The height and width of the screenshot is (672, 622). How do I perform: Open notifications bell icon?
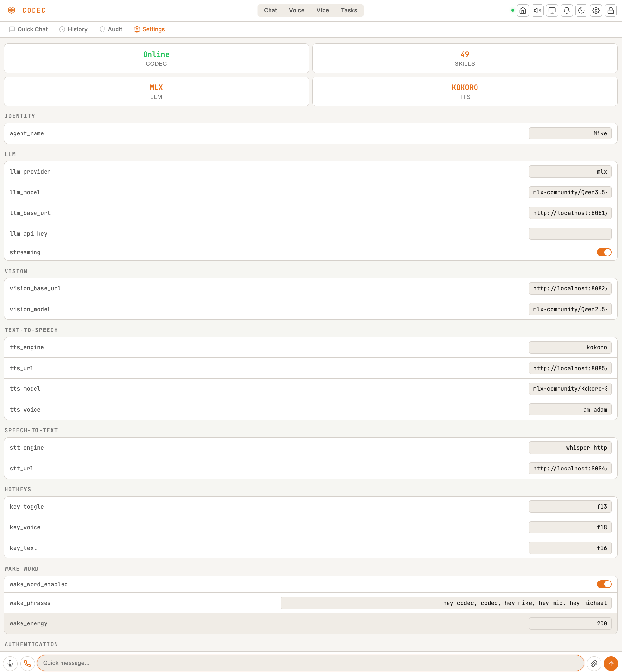[x=567, y=10]
